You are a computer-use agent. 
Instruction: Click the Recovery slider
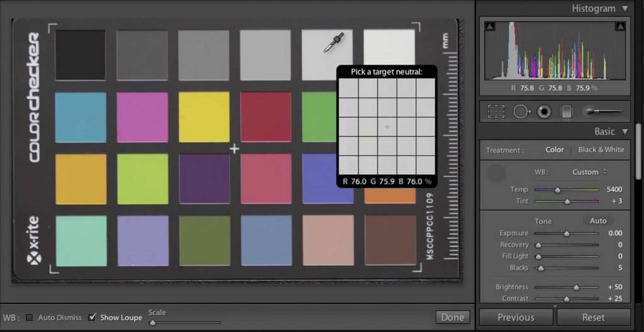[x=567, y=245]
